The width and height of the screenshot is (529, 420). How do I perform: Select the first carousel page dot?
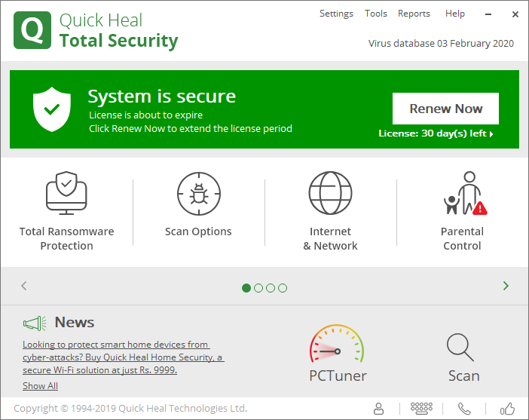click(246, 287)
